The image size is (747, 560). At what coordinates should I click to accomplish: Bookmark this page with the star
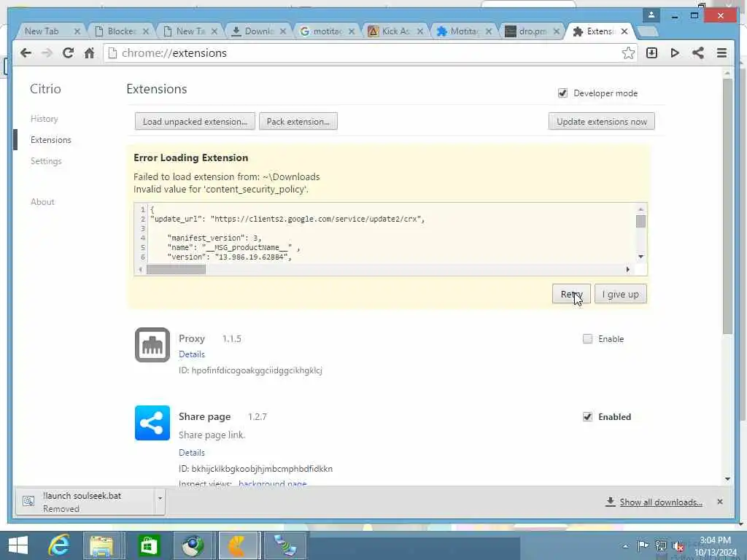pos(628,52)
